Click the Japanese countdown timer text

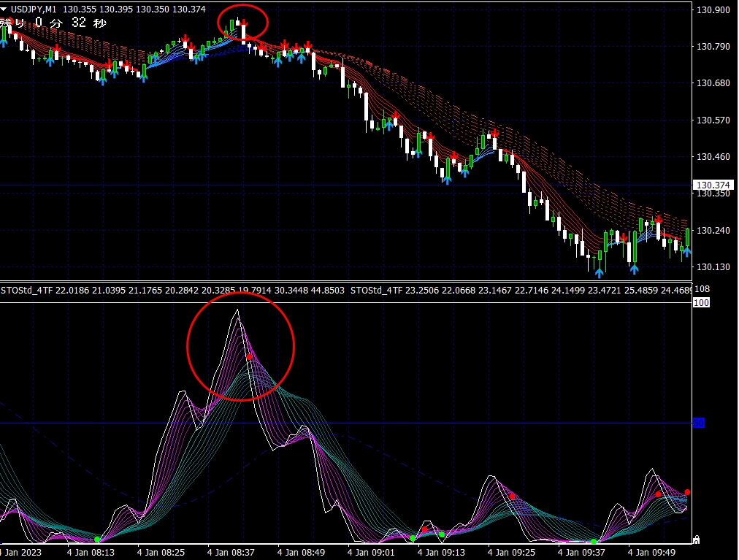click(54, 23)
